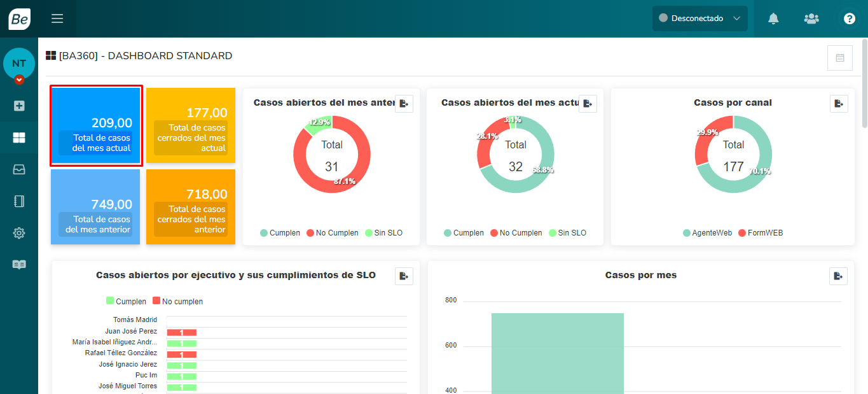Viewport: 868px width, 394px height.
Task: Expand the NT avatar red chevron
Action: pos(19,80)
